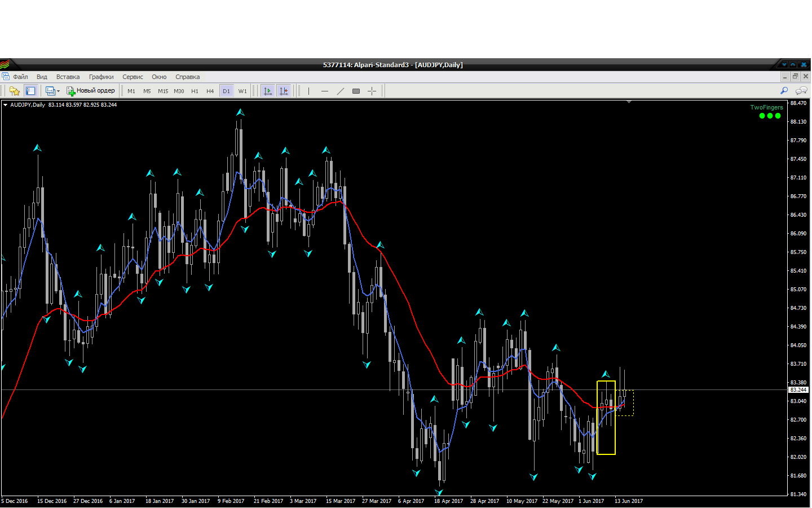This screenshot has height=508, width=812.
Task: Click the blue down-chevron in title bar
Action: click(x=784, y=64)
